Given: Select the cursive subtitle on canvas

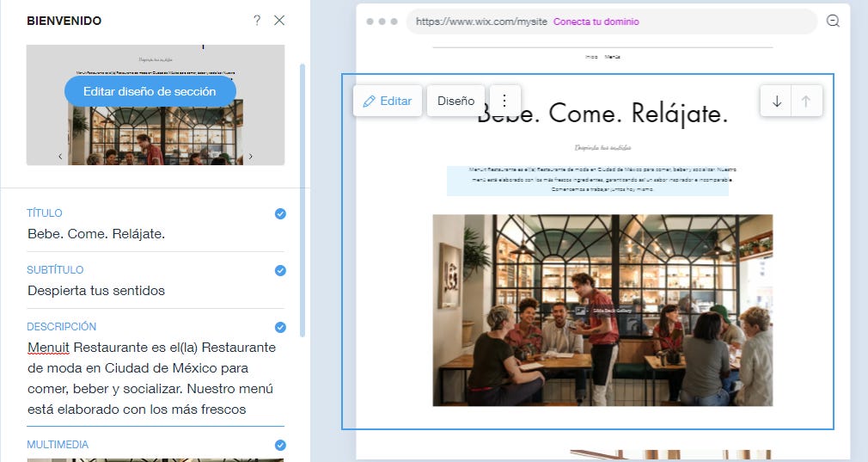Looking at the screenshot, I should click(x=602, y=148).
